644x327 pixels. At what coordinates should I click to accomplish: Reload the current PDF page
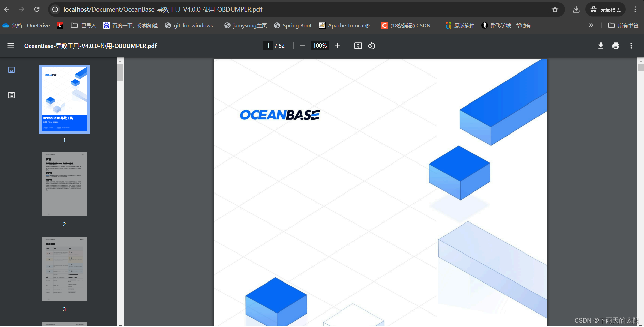pos(37,9)
